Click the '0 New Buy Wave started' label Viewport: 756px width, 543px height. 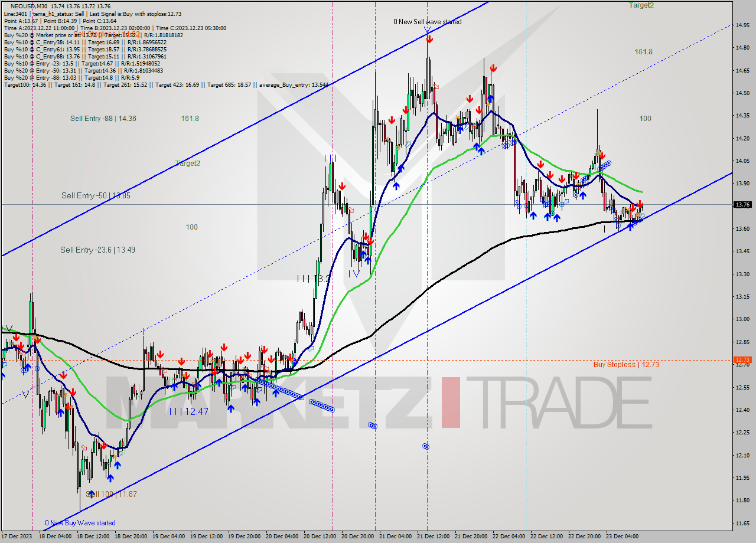(x=80, y=523)
